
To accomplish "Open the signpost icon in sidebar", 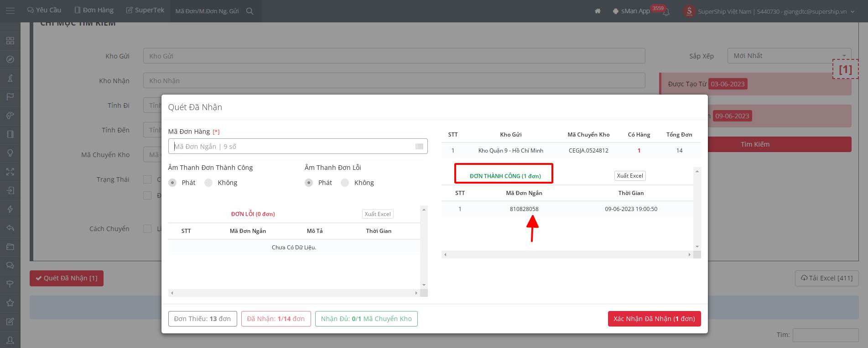I will coord(10,284).
